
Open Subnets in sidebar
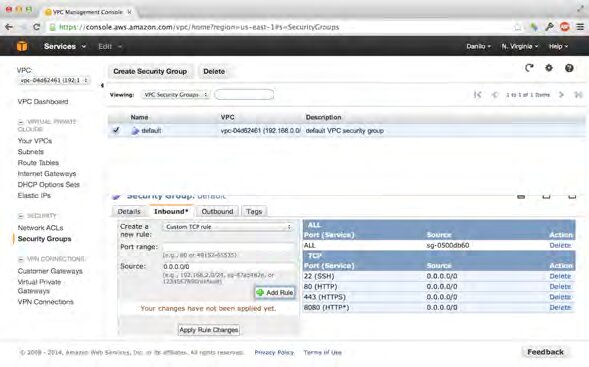click(31, 152)
